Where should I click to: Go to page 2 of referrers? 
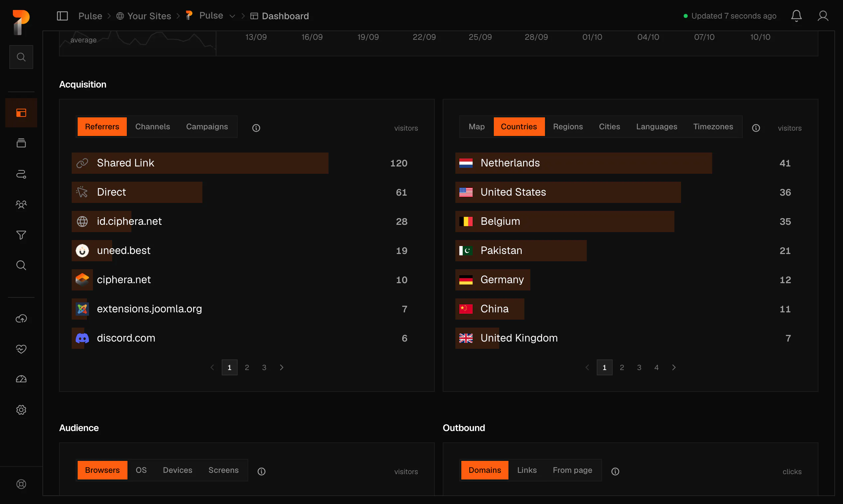[x=247, y=367]
